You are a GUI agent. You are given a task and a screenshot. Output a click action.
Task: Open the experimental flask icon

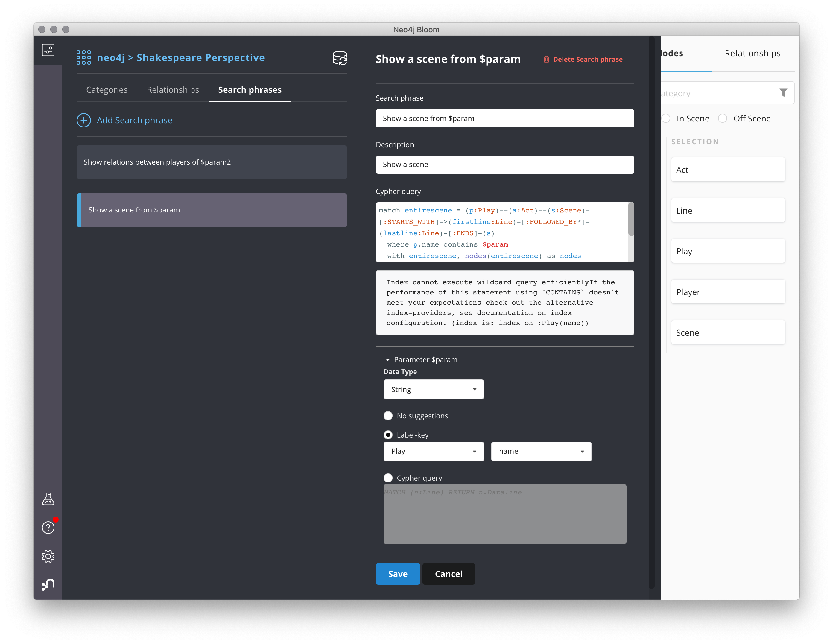[48, 499]
